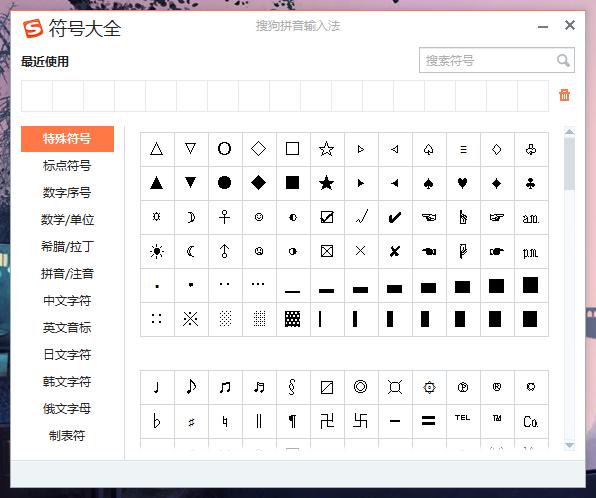This screenshot has height=498, width=596.
Task: Open the 俄文字母 category
Action: 67,409
